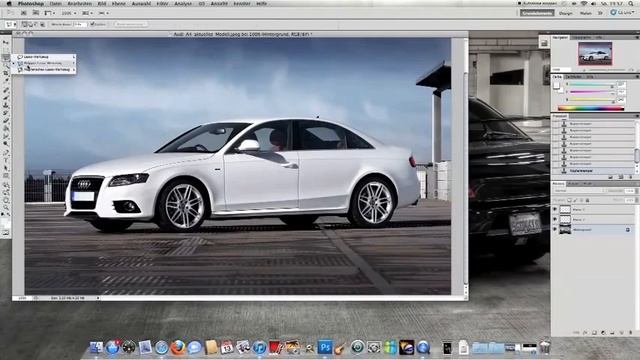Toggle lock all in Ebenen panel

(588, 200)
